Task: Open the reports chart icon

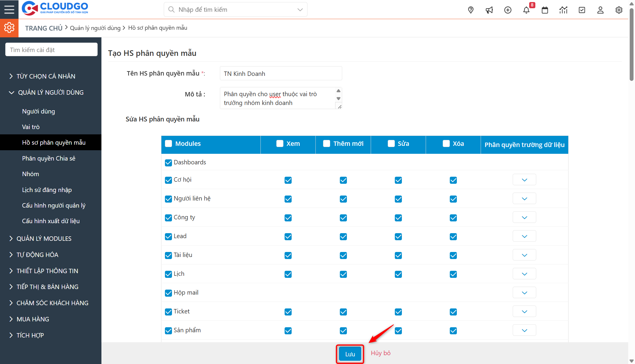Action: pyautogui.click(x=563, y=10)
